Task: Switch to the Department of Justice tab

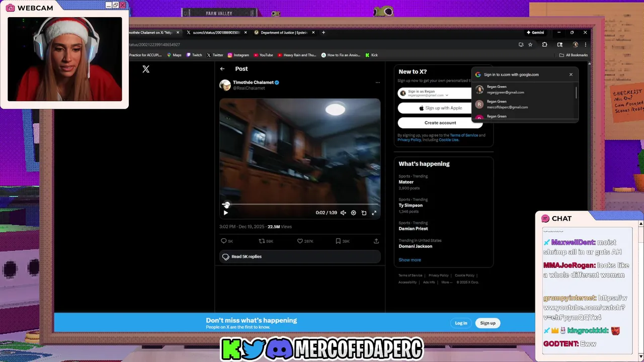Action: click(284, 33)
